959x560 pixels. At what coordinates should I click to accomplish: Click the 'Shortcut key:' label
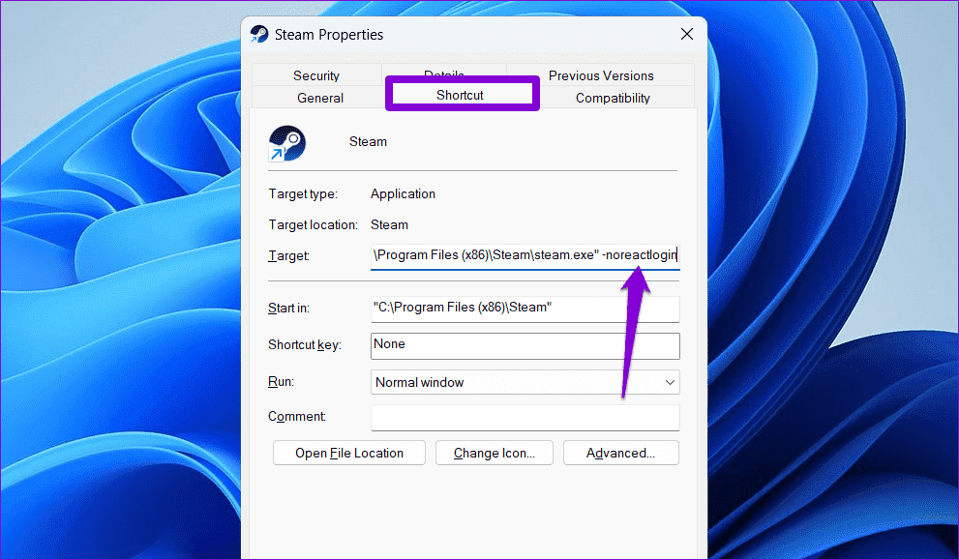click(305, 345)
